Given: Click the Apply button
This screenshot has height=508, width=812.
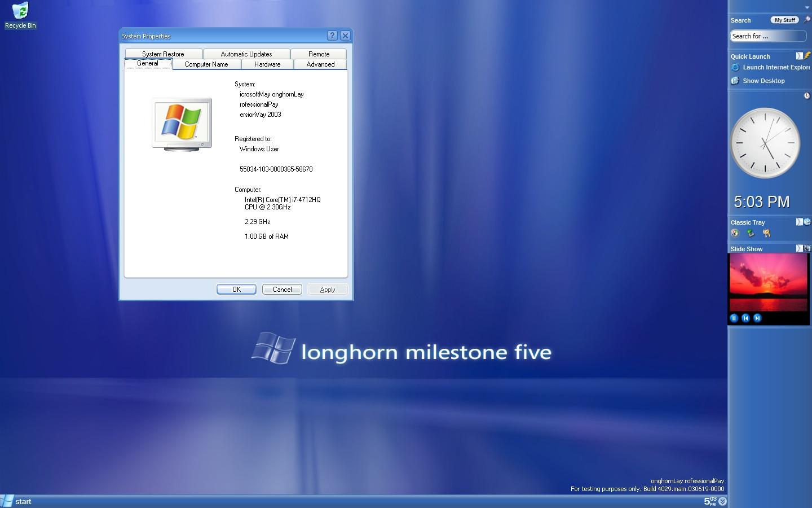Looking at the screenshot, I should pyautogui.click(x=328, y=290).
